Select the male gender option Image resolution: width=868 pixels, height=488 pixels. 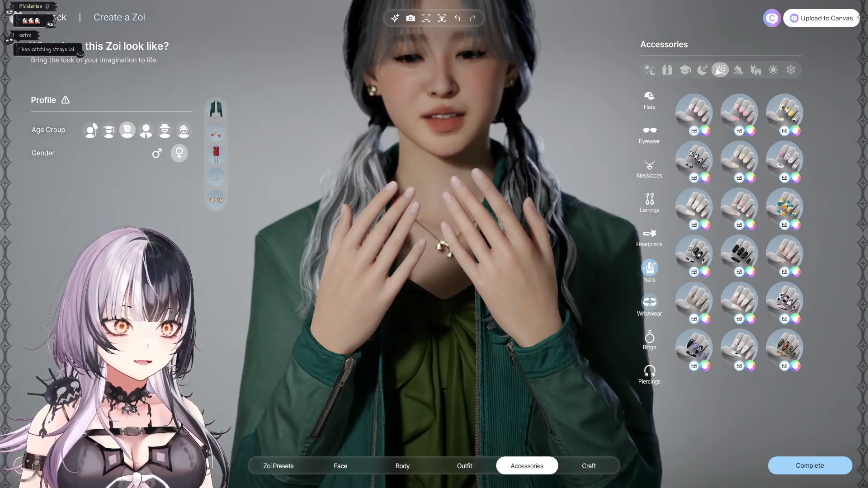(157, 153)
